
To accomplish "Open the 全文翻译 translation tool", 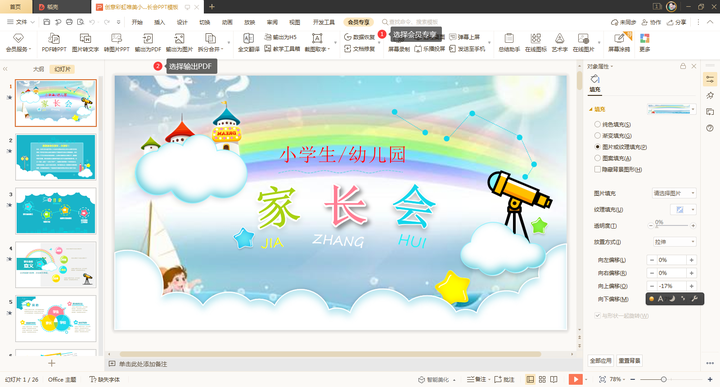I will coord(248,42).
